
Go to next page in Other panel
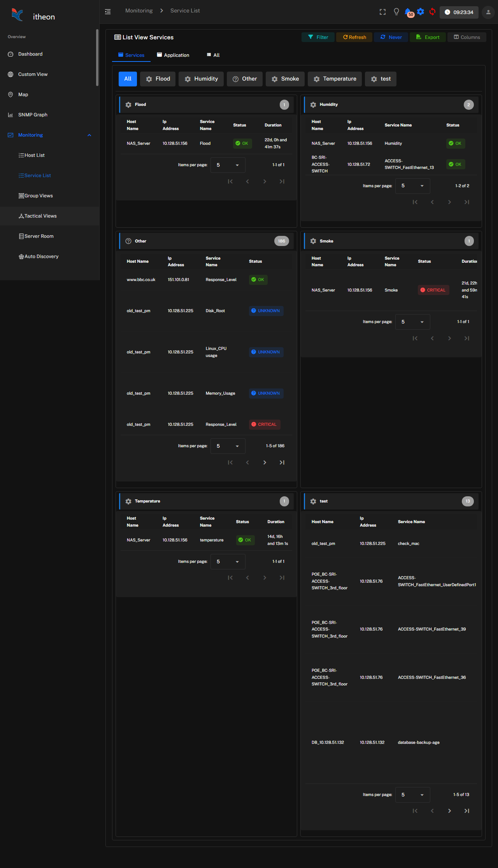(265, 462)
